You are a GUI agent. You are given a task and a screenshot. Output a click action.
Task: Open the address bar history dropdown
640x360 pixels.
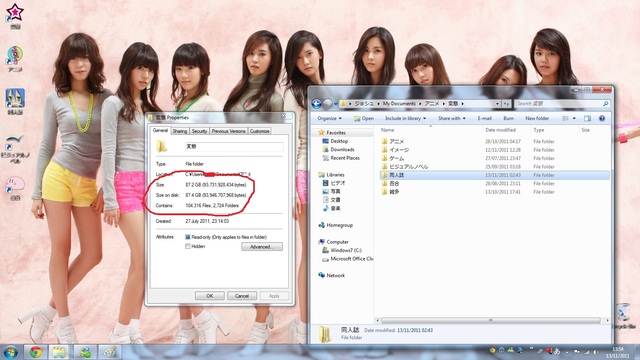(x=497, y=104)
